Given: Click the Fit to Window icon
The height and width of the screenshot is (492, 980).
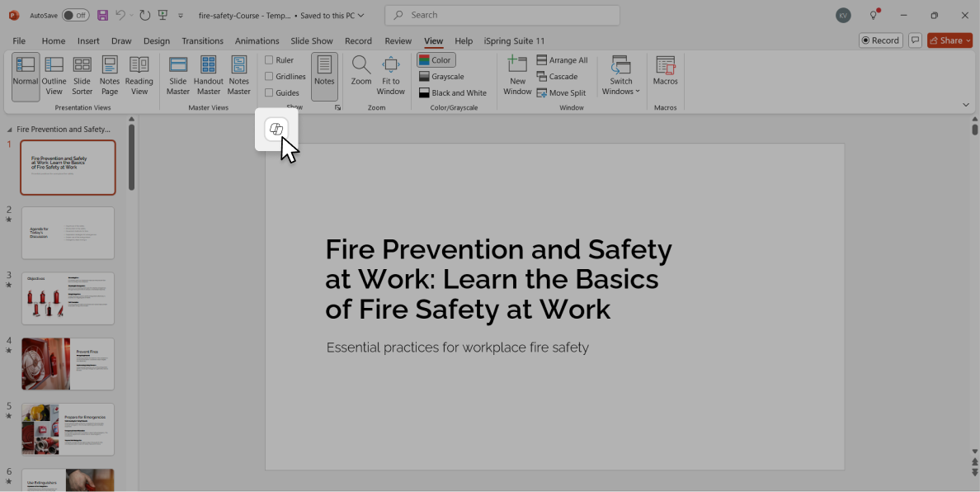Looking at the screenshot, I should pos(391,66).
